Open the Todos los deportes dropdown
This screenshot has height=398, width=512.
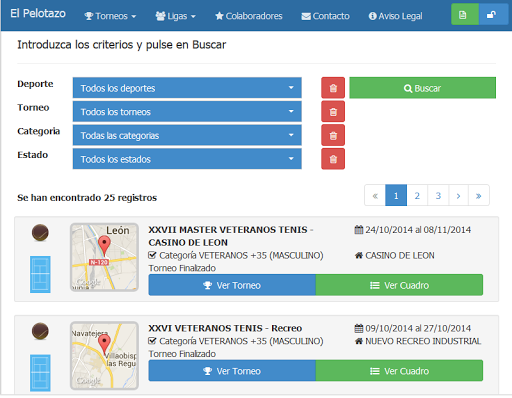point(187,88)
